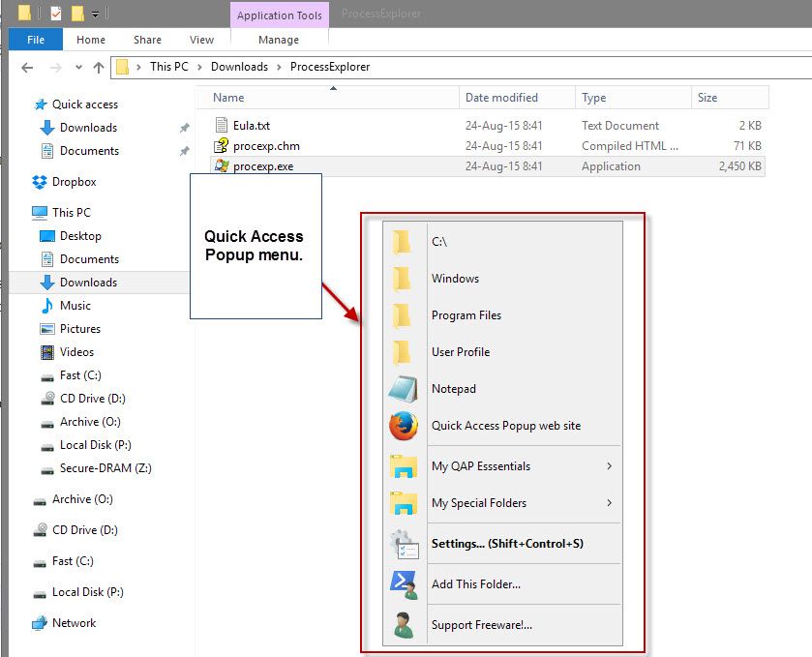Click the procexp.exe file icon
This screenshot has width=812, height=657.
point(222,165)
